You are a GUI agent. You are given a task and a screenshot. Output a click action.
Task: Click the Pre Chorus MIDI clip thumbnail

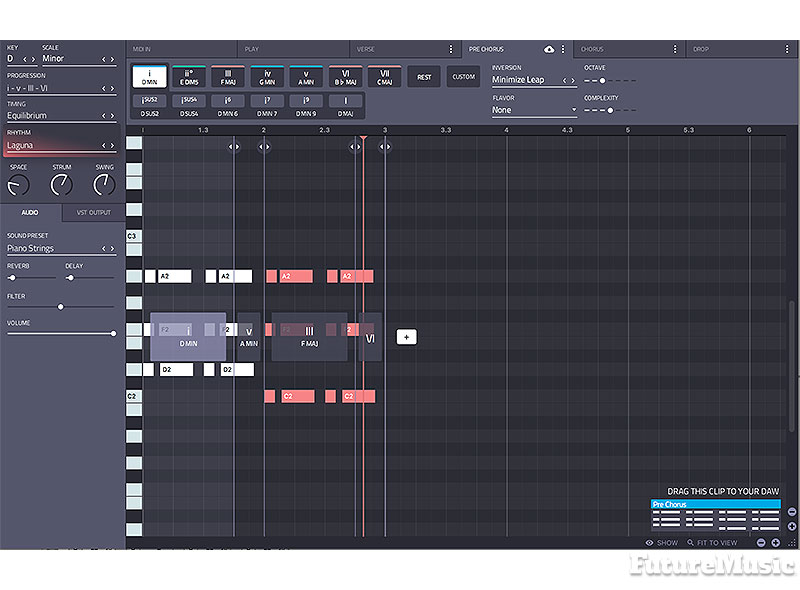coord(716,516)
